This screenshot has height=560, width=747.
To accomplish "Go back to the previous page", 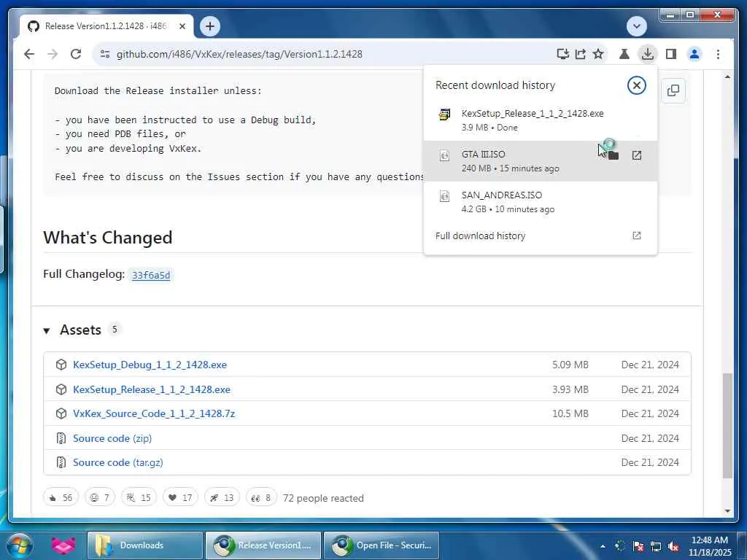I will 29,54.
